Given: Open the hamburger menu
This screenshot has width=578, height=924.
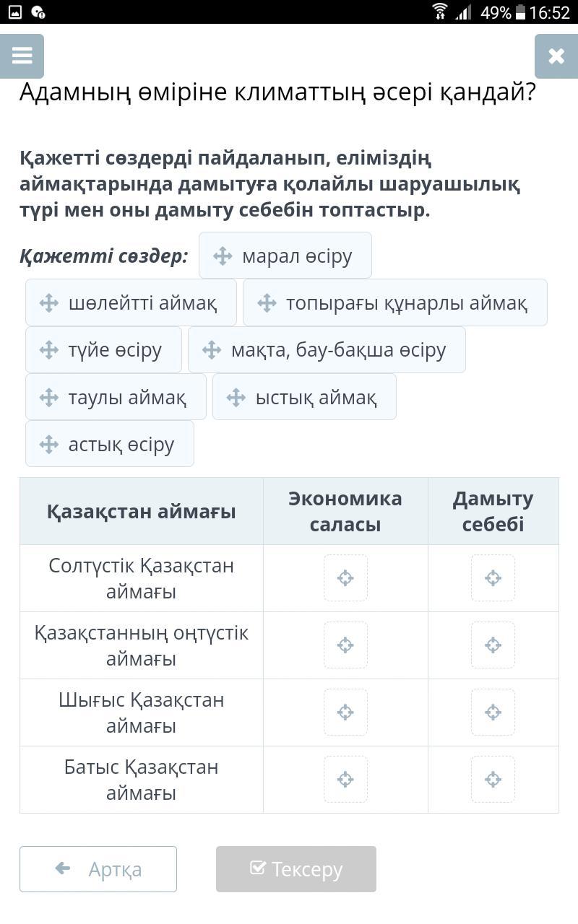Looking at the screenshot, I should click(22, 56).
